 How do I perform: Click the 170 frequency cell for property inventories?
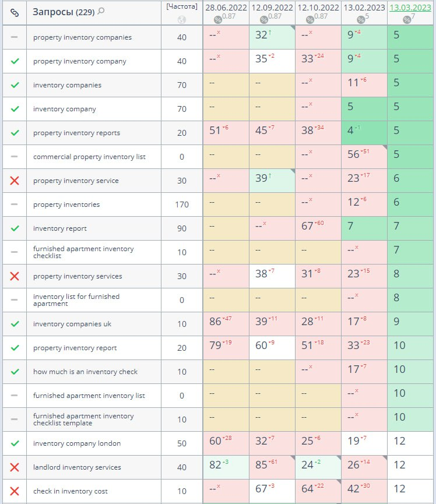[182, 205]
